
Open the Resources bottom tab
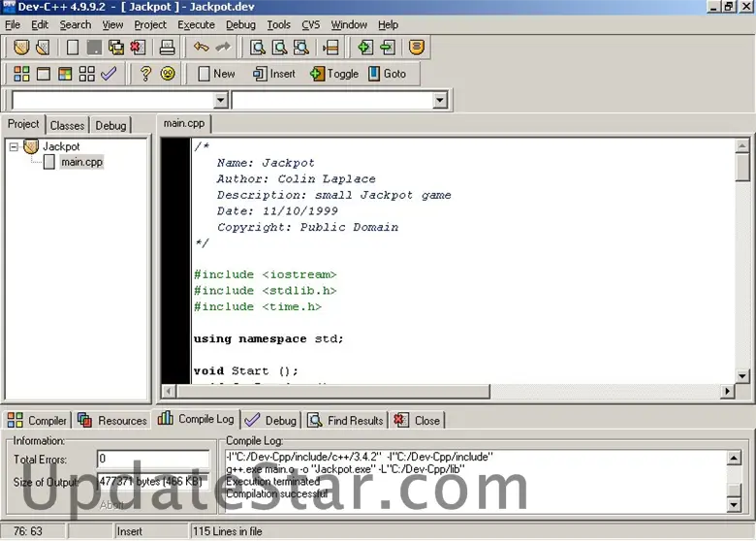coord(111,421)
